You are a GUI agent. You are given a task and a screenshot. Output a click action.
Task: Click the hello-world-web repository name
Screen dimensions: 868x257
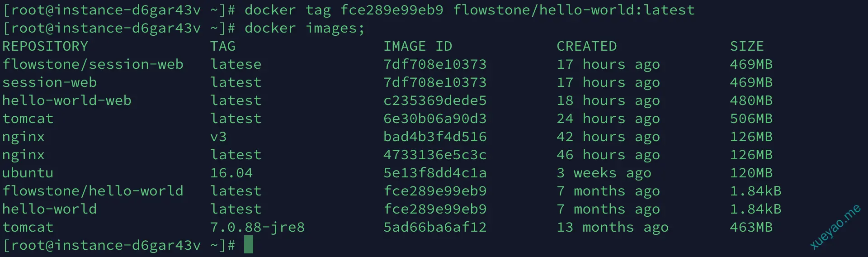click(67, 100)
